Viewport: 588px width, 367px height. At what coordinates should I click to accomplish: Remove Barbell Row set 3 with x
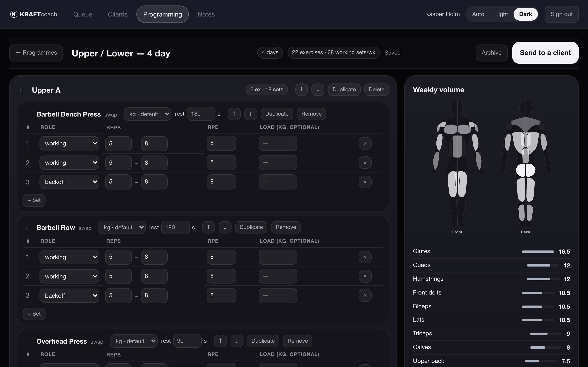click(x=365, y=295)
